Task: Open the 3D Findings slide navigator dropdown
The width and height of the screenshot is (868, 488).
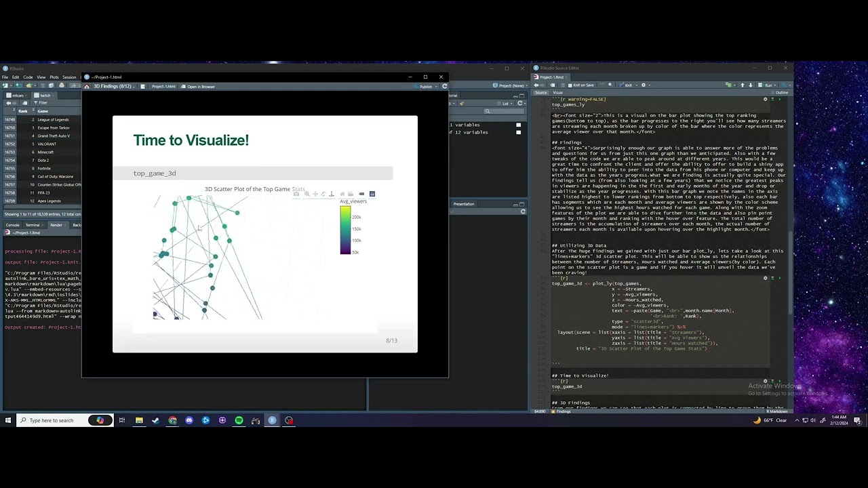Action: (x=114, y=87)
